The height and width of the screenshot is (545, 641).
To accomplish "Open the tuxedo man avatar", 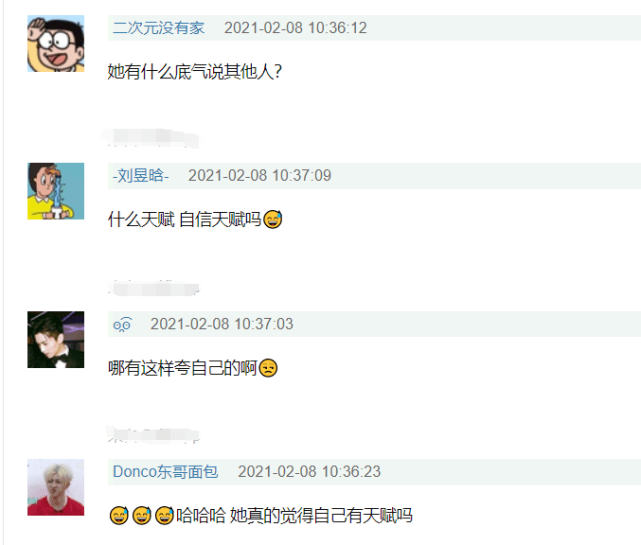I will tap(56, 339).
